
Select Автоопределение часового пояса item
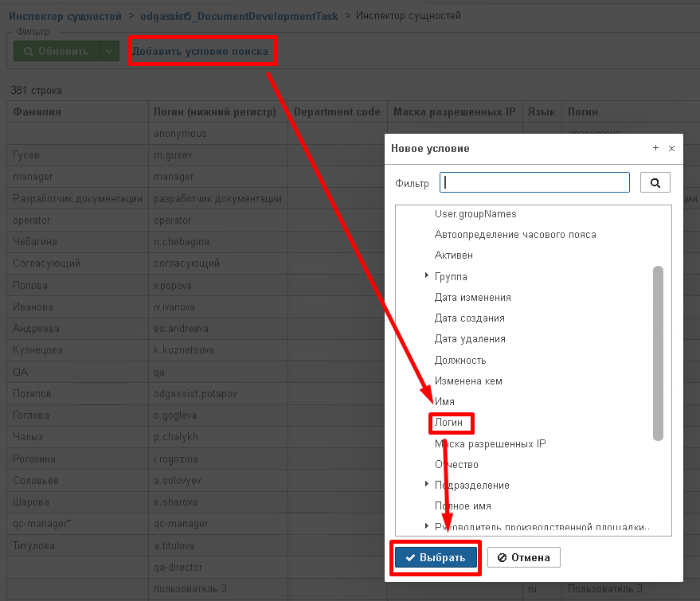coord(515,234)
